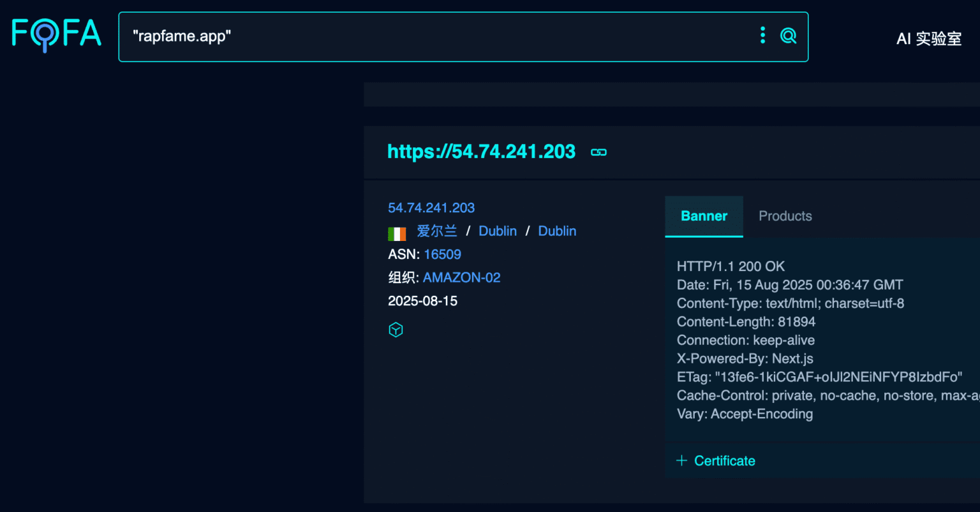Click the first Dublin region link
The height and width of the screenshot is (512, 980).
pos(498,231)
